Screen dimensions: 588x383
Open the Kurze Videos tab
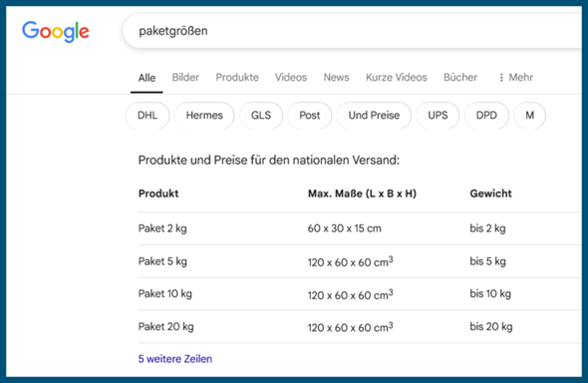pyautogui.click(x=397, y=77)
